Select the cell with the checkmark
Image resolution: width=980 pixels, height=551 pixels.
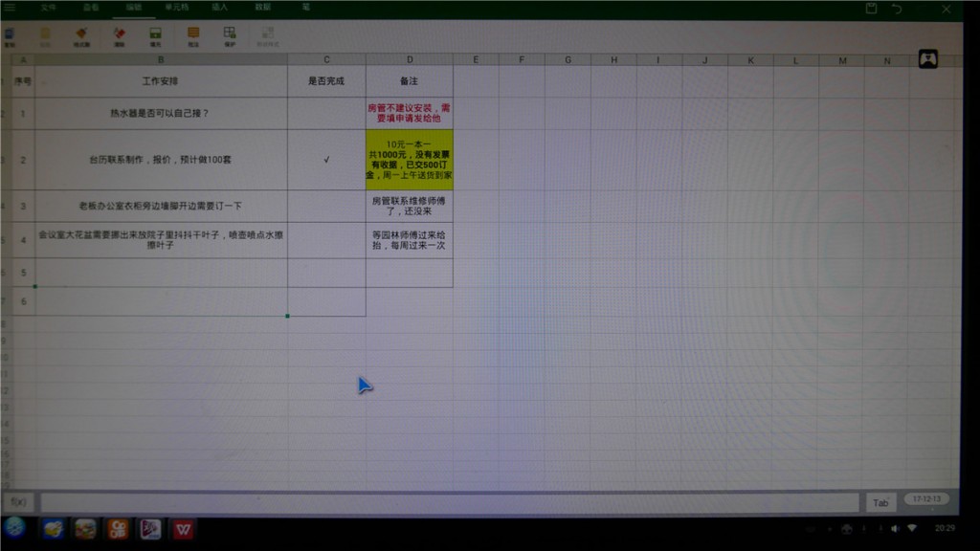pos(326,160)
